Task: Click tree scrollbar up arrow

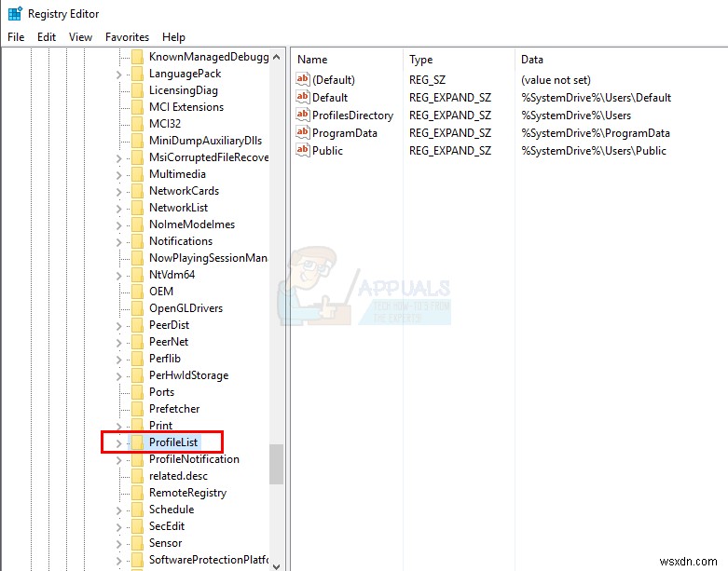Action: tap(276, 57)
